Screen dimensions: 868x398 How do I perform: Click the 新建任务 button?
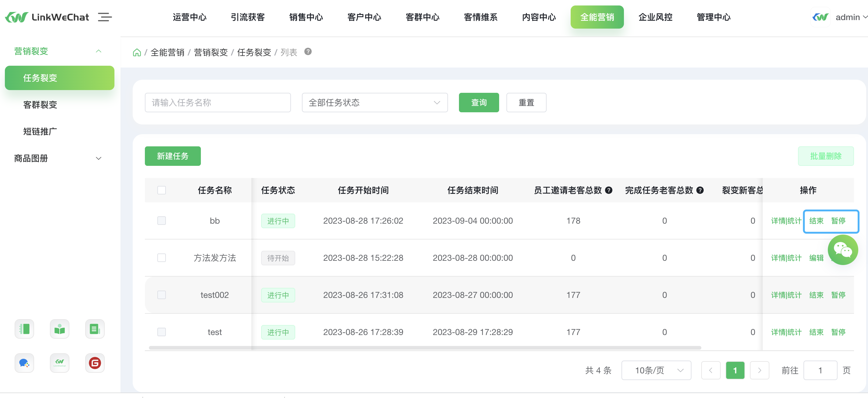(172, 156)
